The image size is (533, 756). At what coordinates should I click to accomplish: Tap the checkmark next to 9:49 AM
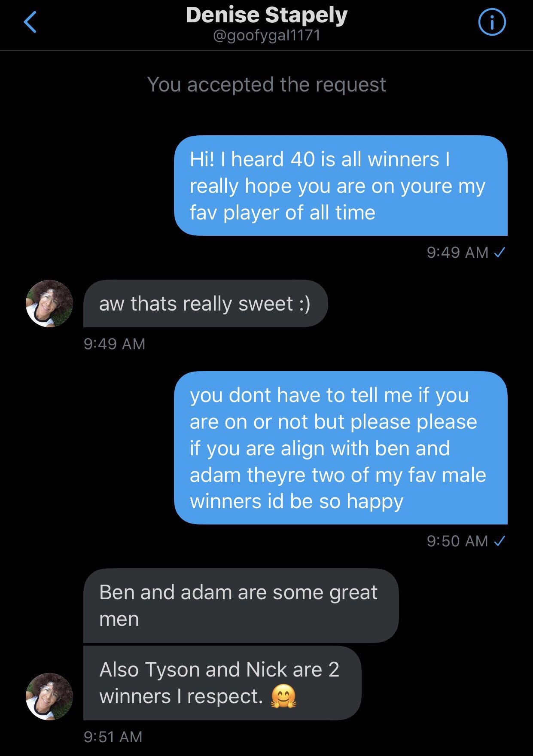(x=499, y=252)
